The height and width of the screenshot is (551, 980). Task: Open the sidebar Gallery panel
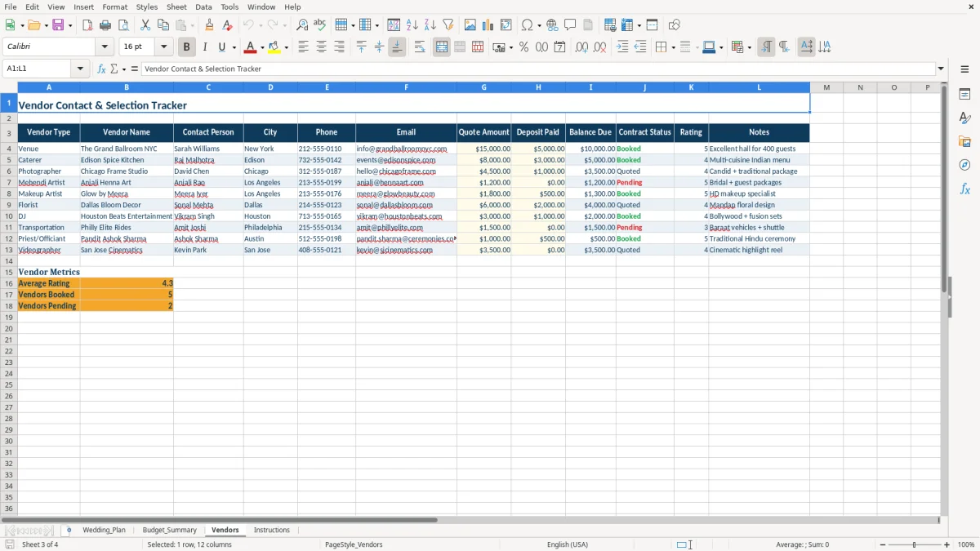click(964, 141)
